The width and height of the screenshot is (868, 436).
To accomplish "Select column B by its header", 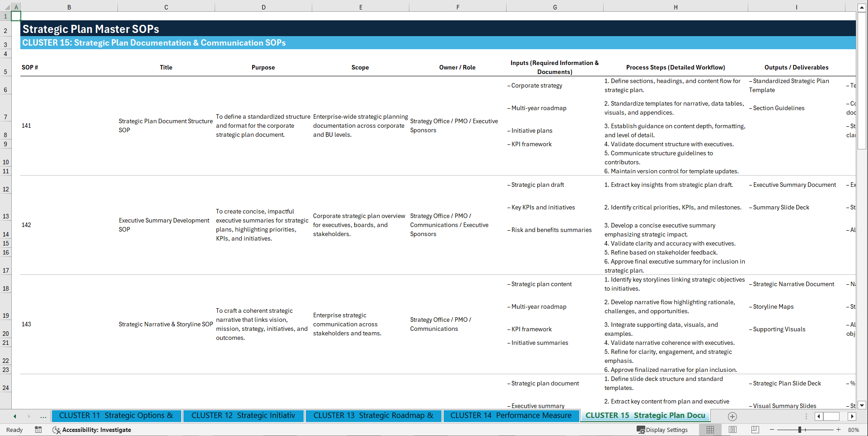I will 69,7.
